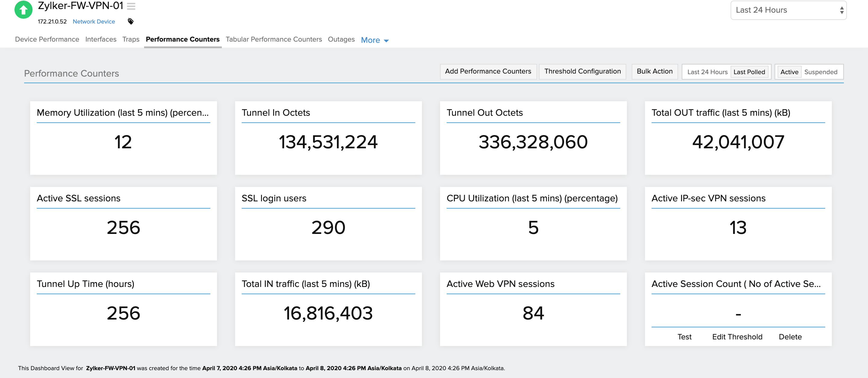Click Edit Threshold on Active Session Count
This screenshot has width=868, height=378.
pos(737,337)
